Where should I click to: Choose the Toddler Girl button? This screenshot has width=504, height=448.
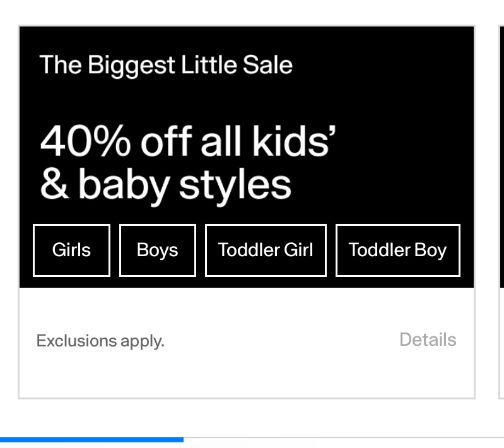coord(266,251)
